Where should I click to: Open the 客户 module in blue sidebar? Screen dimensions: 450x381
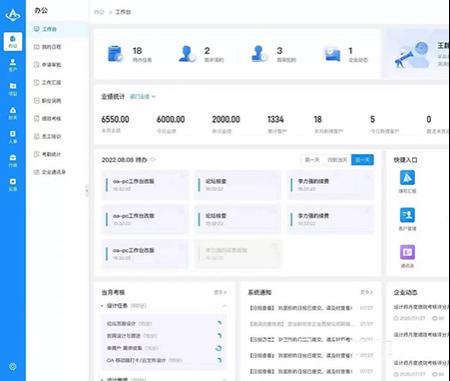pos(13,65)
